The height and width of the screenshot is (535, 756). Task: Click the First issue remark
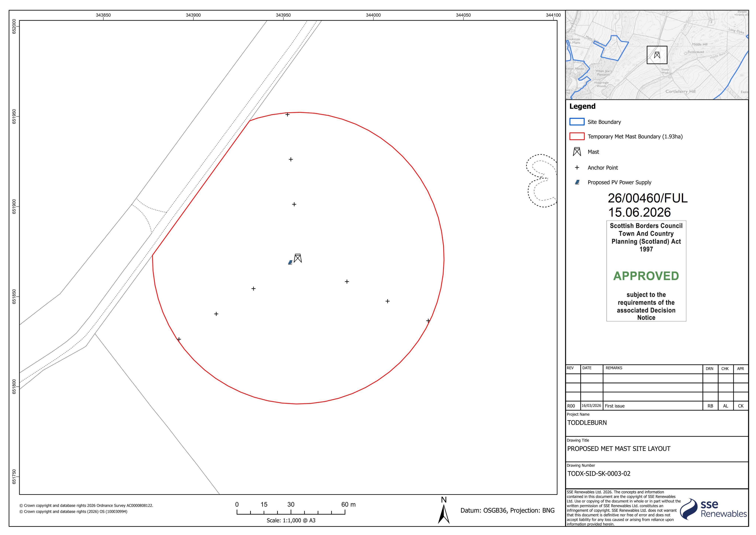coord(614,406)
